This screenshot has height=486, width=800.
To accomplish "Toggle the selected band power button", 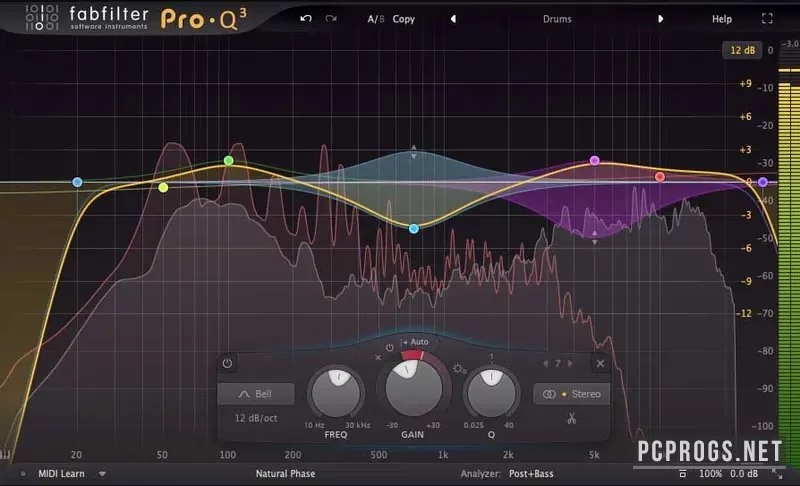I will coord(227,363).
